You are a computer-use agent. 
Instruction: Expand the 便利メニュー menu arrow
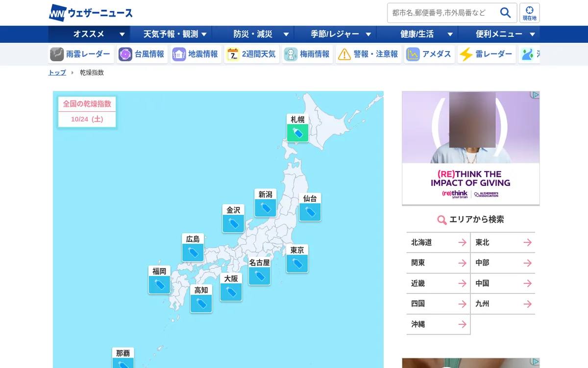532,34
